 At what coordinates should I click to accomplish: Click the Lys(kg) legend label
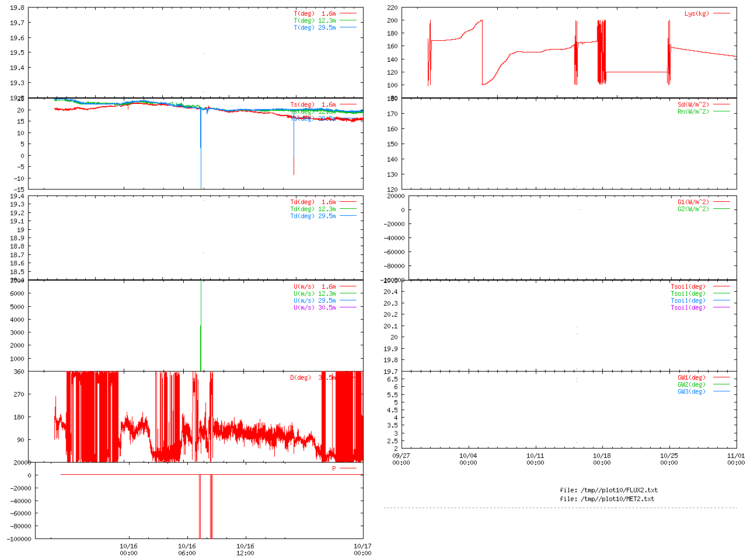[696, 13]
